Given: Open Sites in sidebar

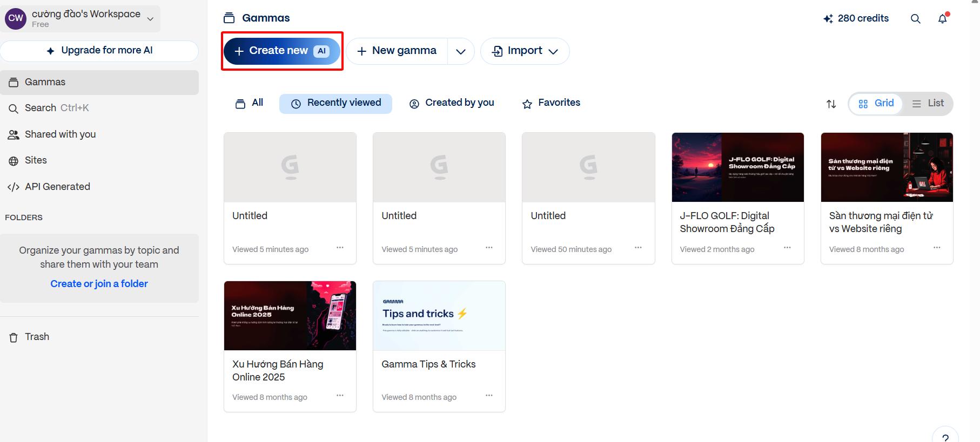Looking at the screenshot, I should pyautogui.click(x=99, y=160).
